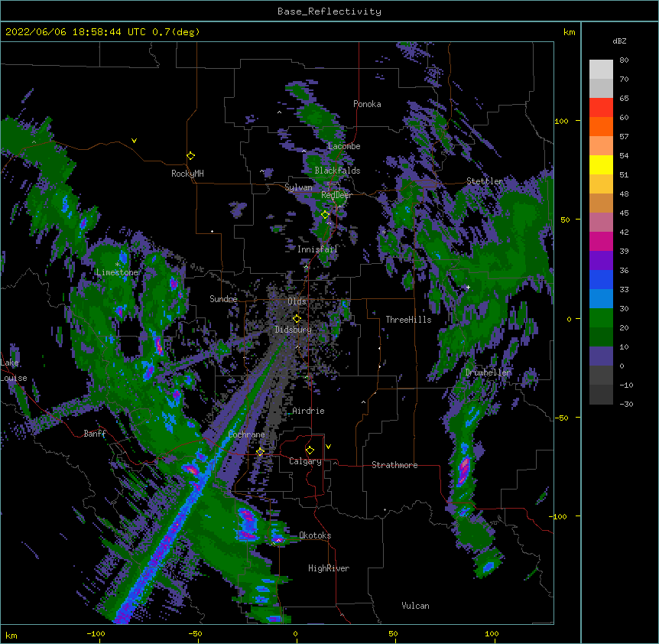The image size is (659, 644).
Task: Select the purple 36-39 dBZ legend swatch
Action: click(601, 261)
